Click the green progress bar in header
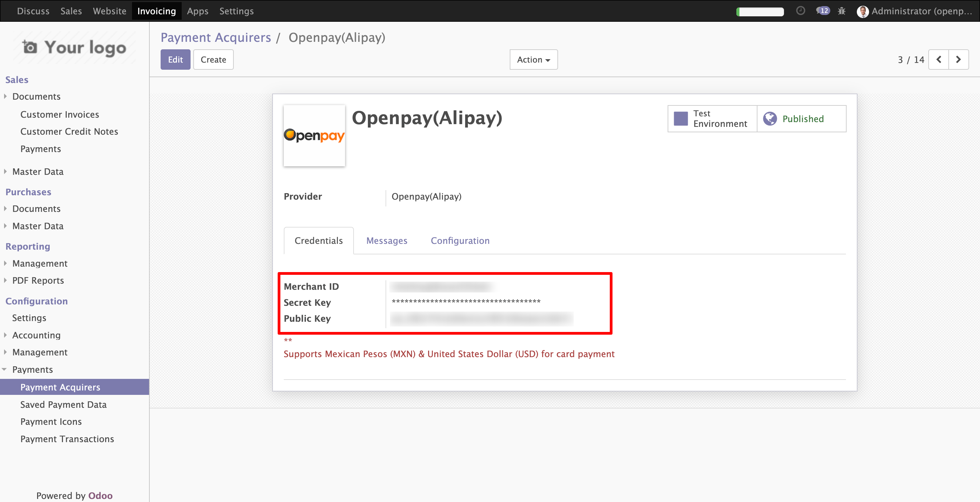This screenshot has height=502, width=980. click(760, 12)
